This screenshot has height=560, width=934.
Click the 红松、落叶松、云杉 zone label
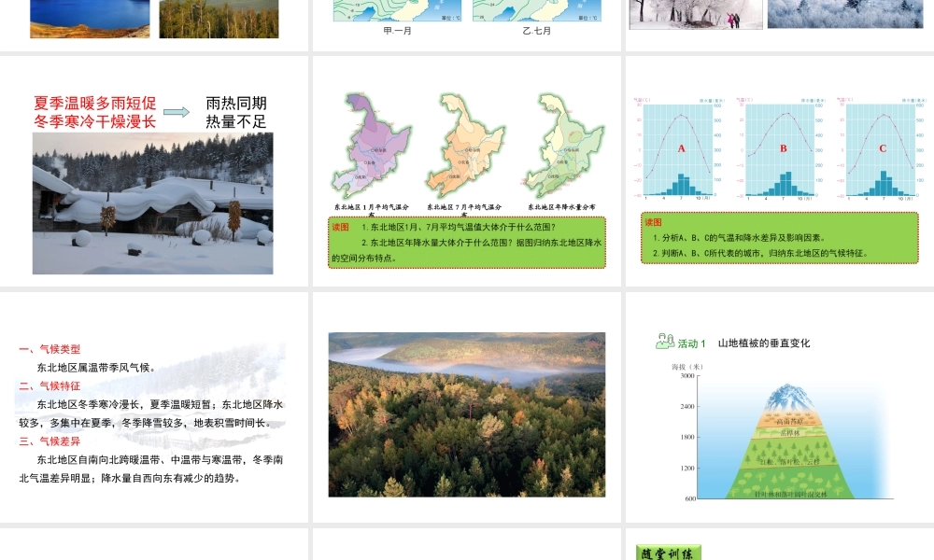click(790, 461)
